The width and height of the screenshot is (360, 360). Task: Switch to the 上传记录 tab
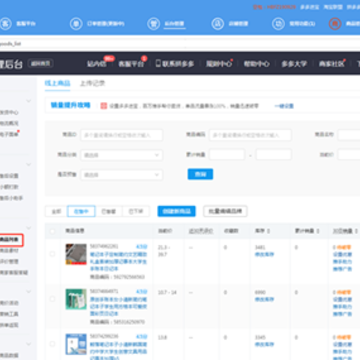coord(92,83)
